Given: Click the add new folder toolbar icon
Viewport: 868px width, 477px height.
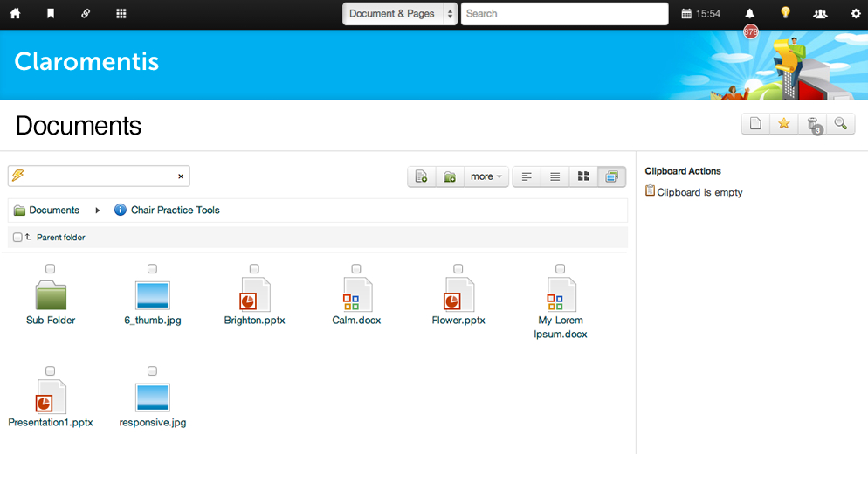Looking at the screenshot, I should point(450,176).
